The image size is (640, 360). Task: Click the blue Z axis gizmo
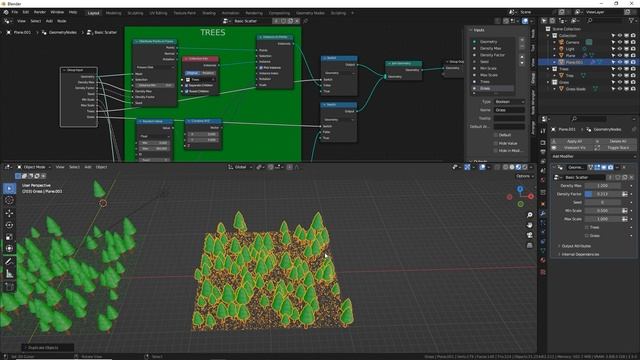pos(520,189)
